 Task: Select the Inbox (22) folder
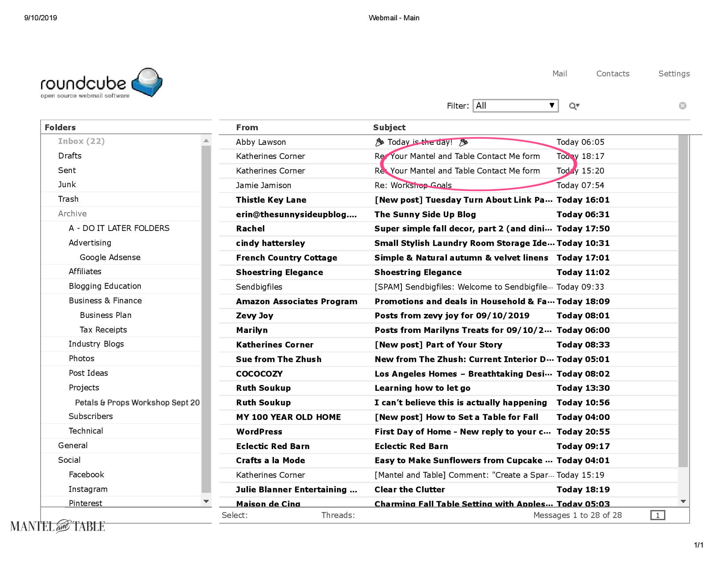[81, 141]
